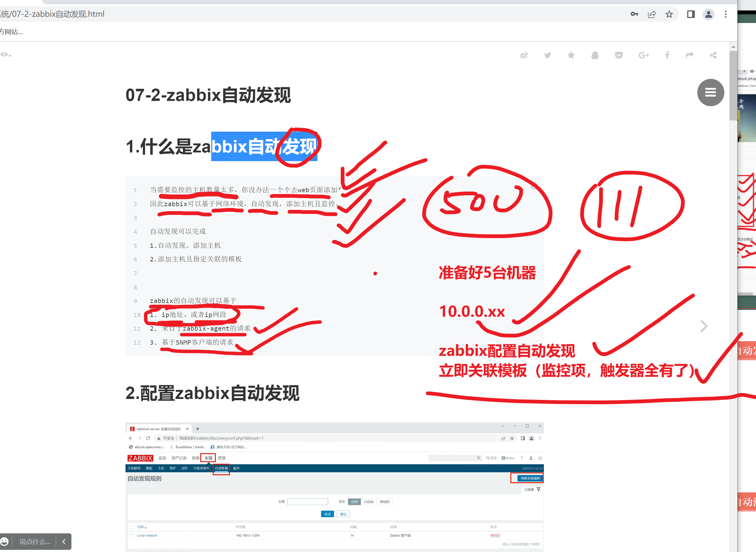Click the curved forward arrow icon
This screenshot has width=756, height=552.
pos(690,55)
